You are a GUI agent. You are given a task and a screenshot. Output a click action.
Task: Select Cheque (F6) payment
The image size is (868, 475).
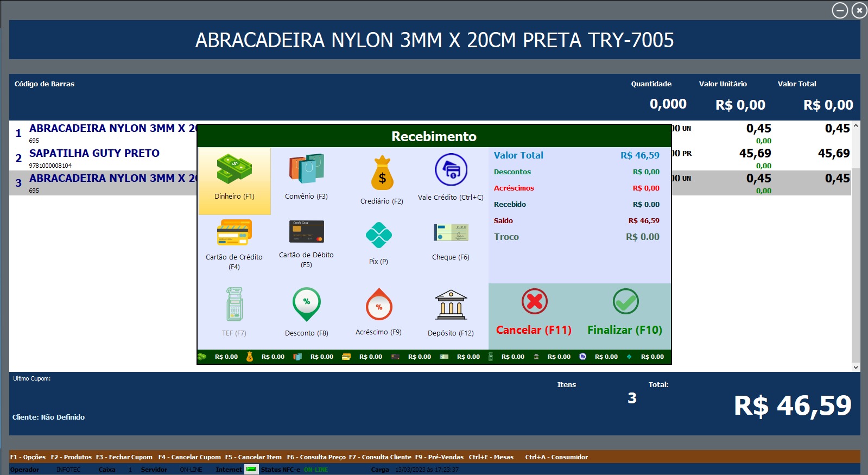click(x=451, y=242)
